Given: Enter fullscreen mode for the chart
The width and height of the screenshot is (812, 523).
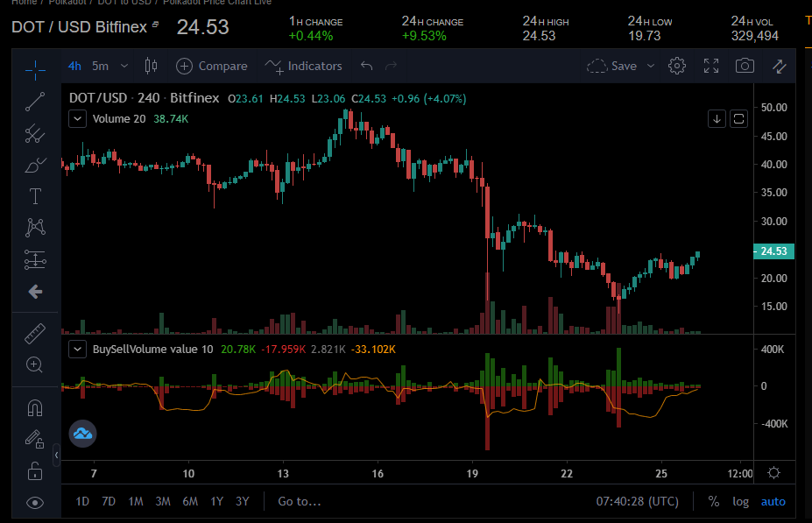Looking at the screenshot, I should pos(711,66).
